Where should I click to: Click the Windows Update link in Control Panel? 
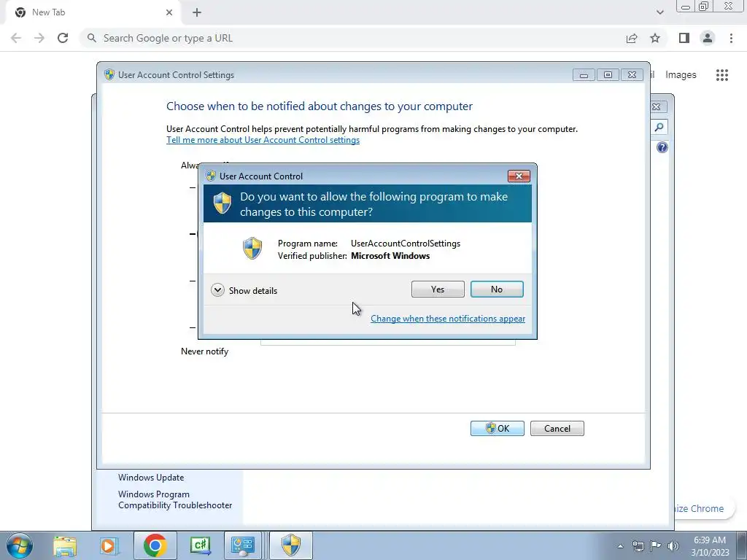point(151,477)
